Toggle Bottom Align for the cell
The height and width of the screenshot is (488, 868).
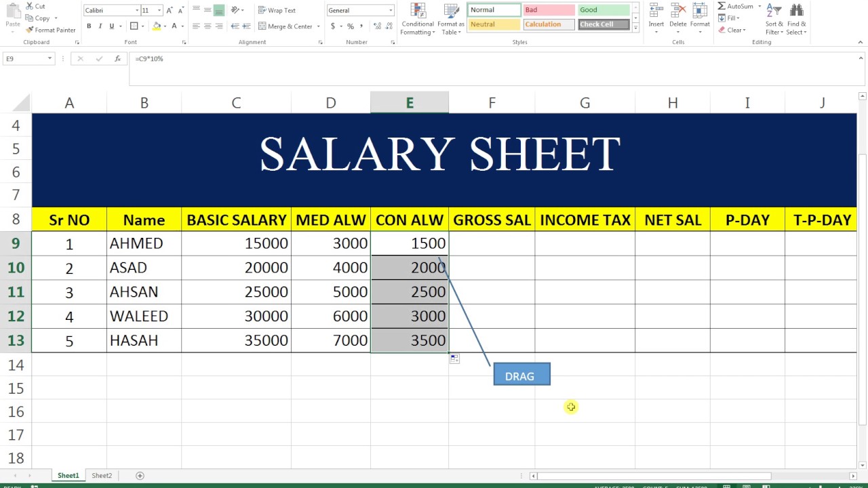[218, 10]
